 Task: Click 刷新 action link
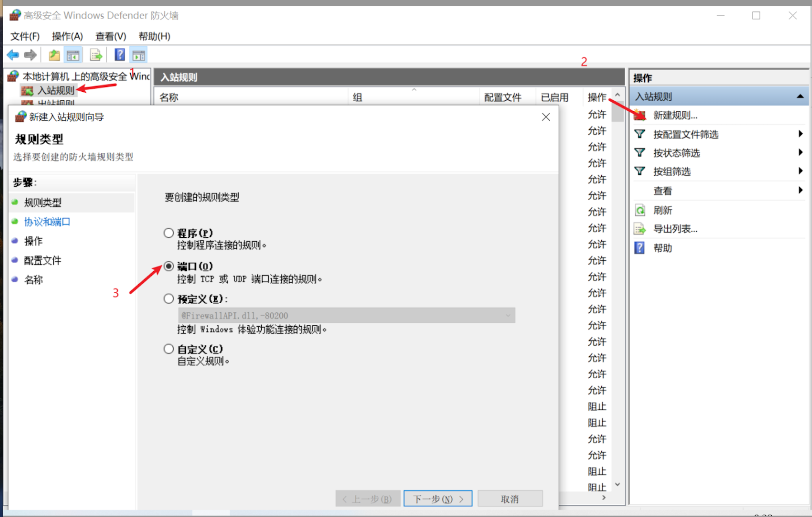pos(662,210)
